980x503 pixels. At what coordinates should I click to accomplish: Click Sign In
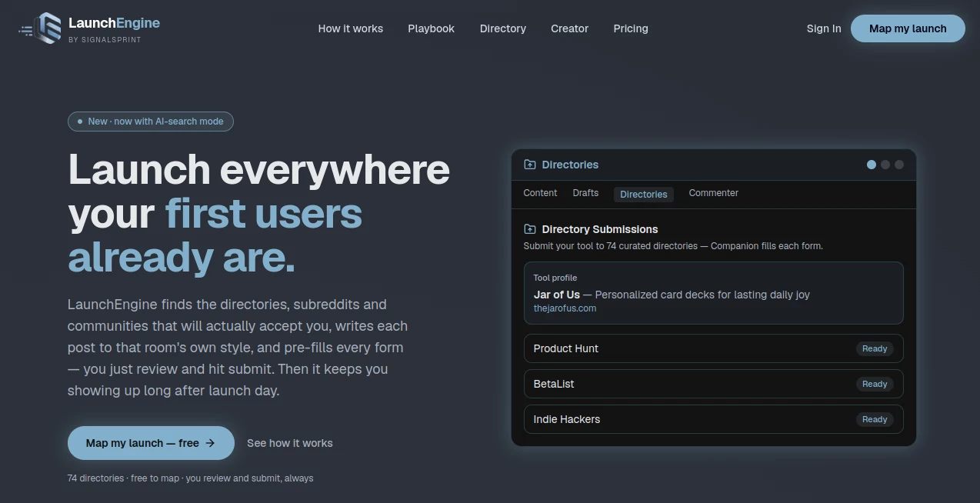[824, 28]
